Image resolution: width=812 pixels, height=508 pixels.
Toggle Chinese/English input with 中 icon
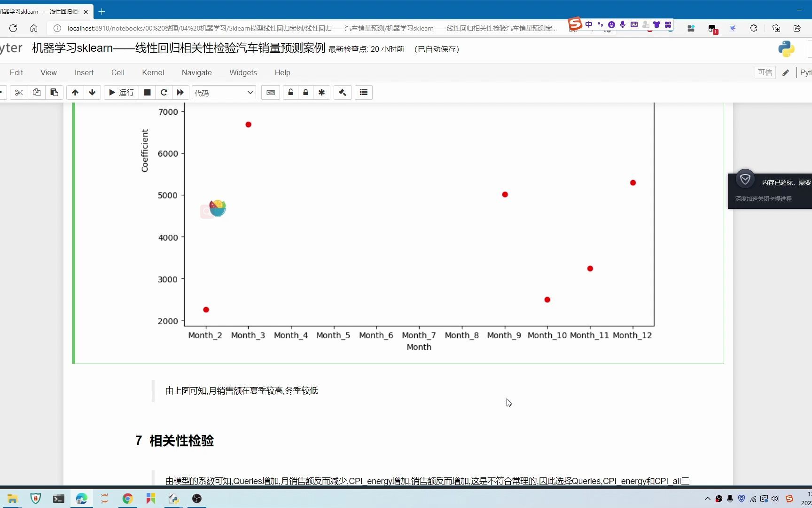click(x=589, y=24)
